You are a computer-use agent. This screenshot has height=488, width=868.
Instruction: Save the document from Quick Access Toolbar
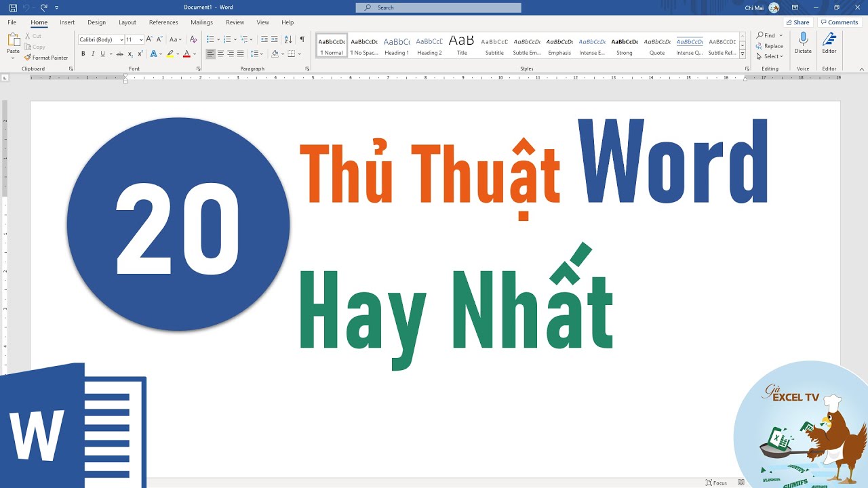pyautogui.click(x=14, y=7)
